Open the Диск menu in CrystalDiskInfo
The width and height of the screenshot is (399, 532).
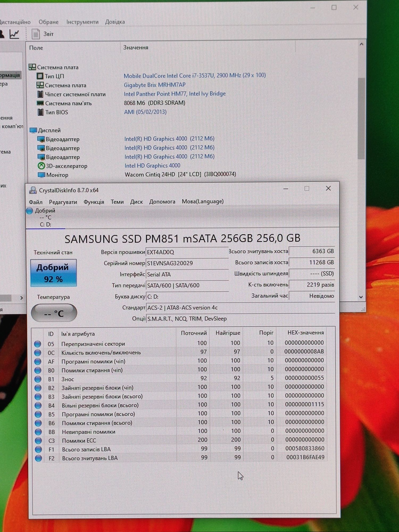pos(136,202)
